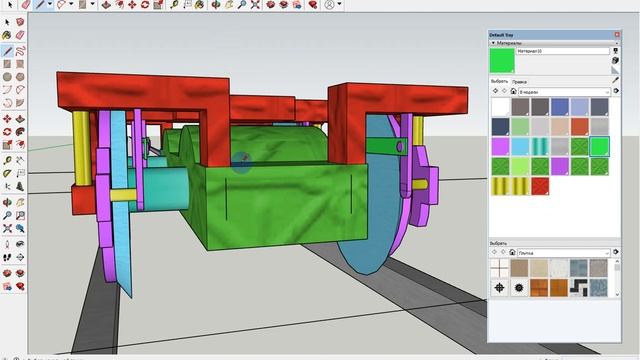Open the 'В модели' library dropdown

564,92
